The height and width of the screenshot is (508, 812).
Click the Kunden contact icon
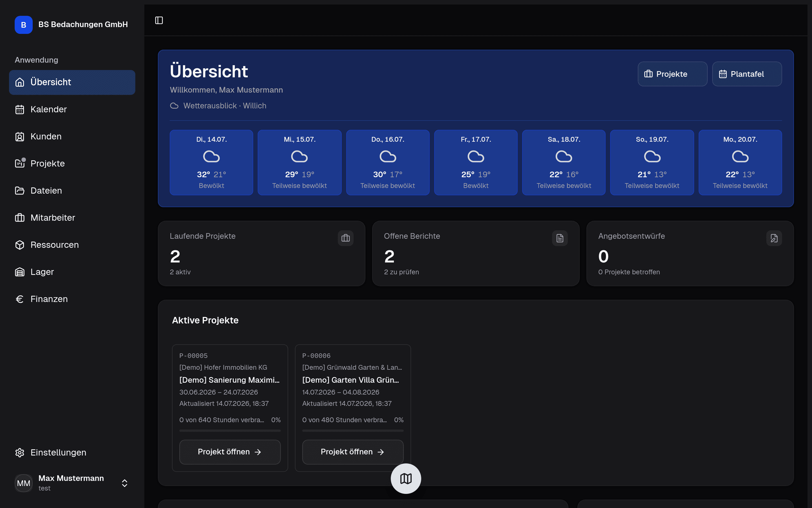pyautogui.click(x=20, y=136)
